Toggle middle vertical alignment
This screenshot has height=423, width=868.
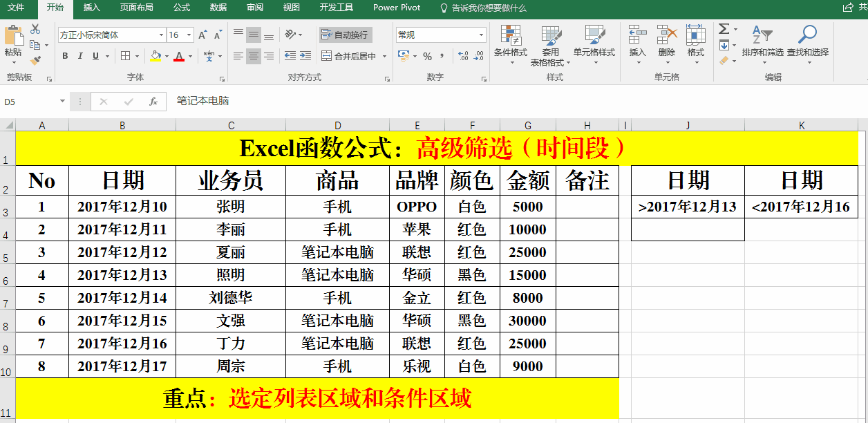[x=254, y=35]
